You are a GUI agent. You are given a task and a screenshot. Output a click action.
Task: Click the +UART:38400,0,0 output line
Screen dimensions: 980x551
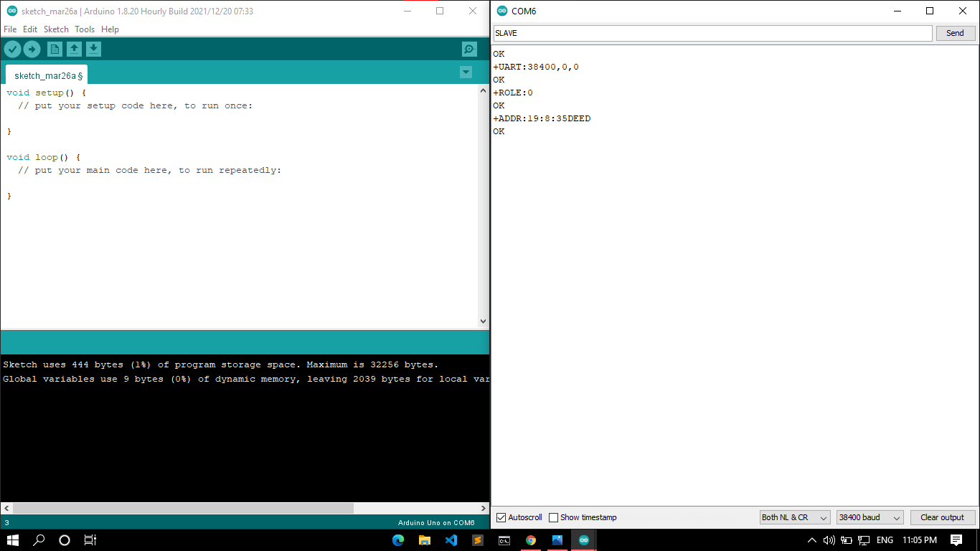[536, 67]
